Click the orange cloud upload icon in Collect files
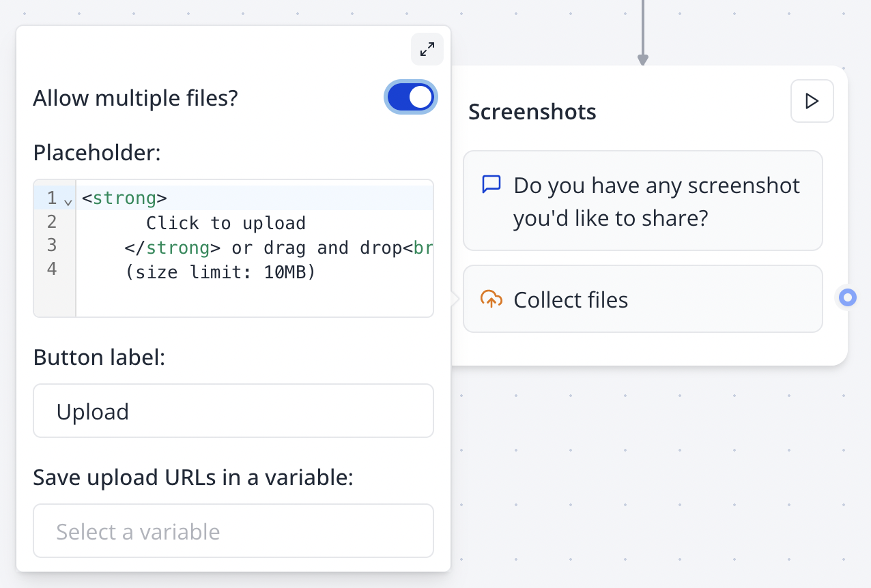Screen dimensions: 871x588 click(491, 299)
